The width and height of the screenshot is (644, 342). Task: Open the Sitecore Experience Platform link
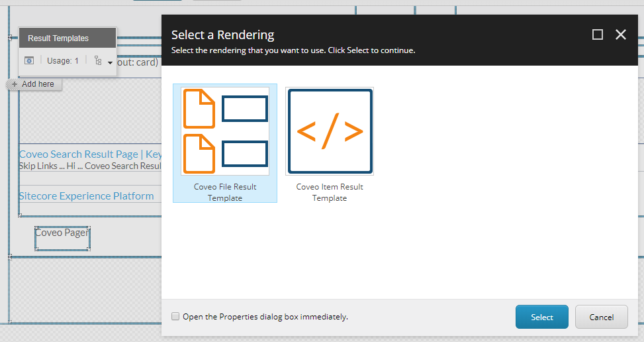pos(86,196)
